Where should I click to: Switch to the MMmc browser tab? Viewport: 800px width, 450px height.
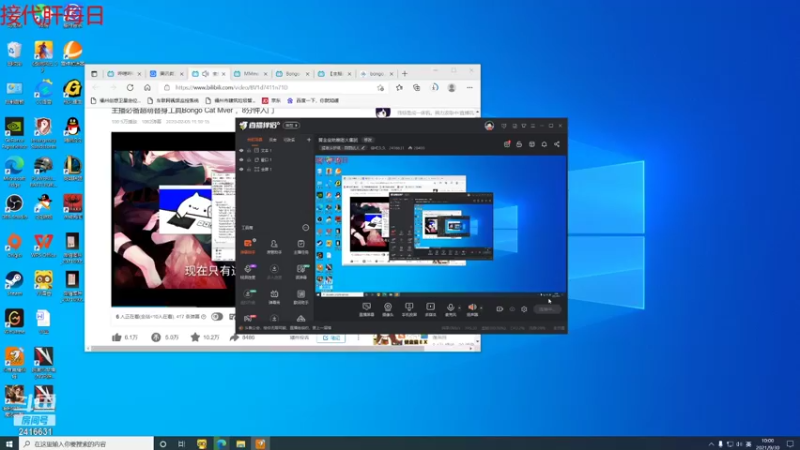click(251, 73)
